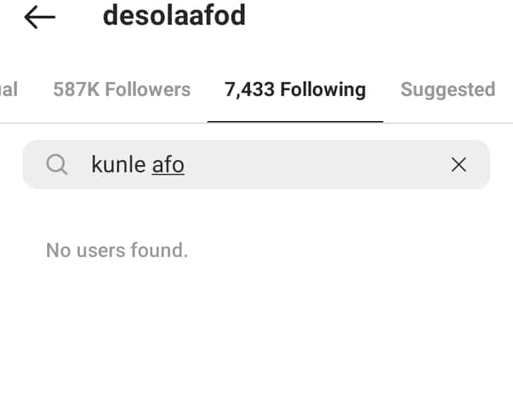Click the word 'Followers' in the tab bar
This screenshot has height=420, width=513.
[x=146, y=90]
